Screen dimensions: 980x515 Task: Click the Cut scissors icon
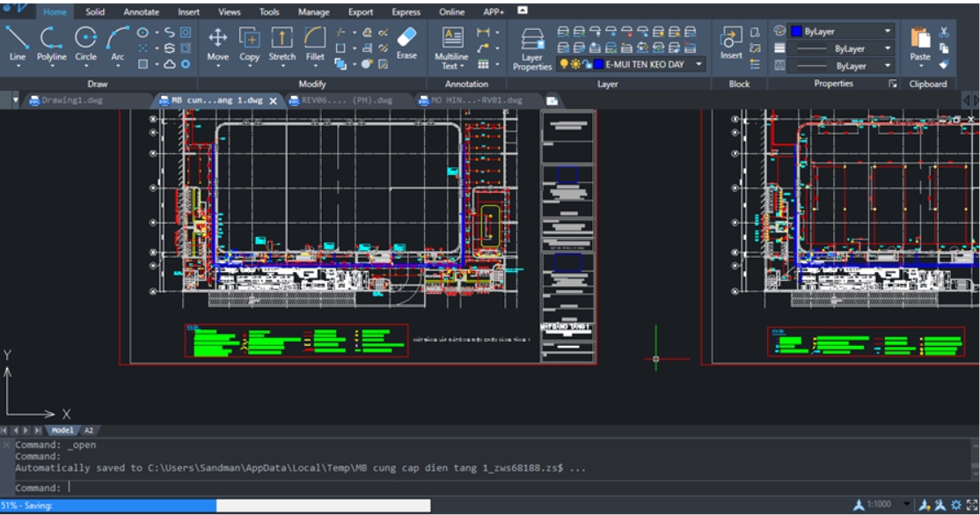coord(944,32)
